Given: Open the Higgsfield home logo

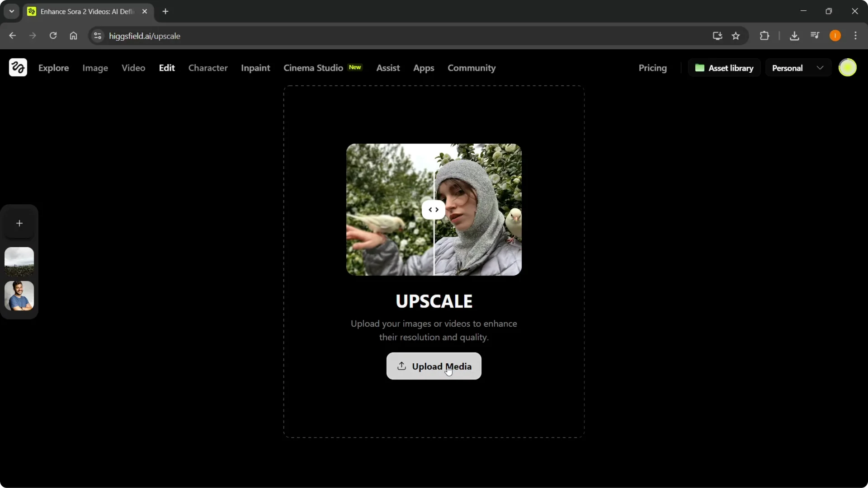Looking at the screenshot, I should 18,67.
